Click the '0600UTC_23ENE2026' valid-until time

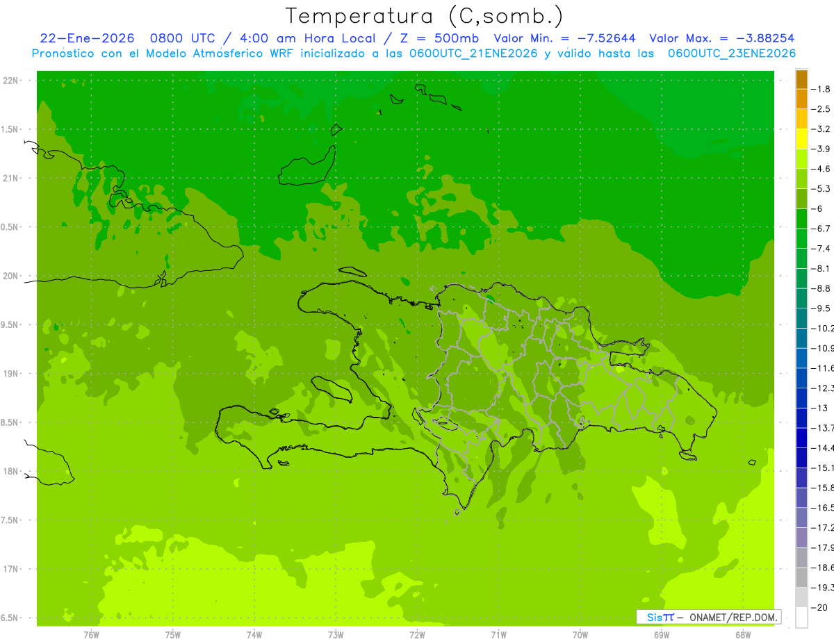pyautogui.click(x=731, y=53)
